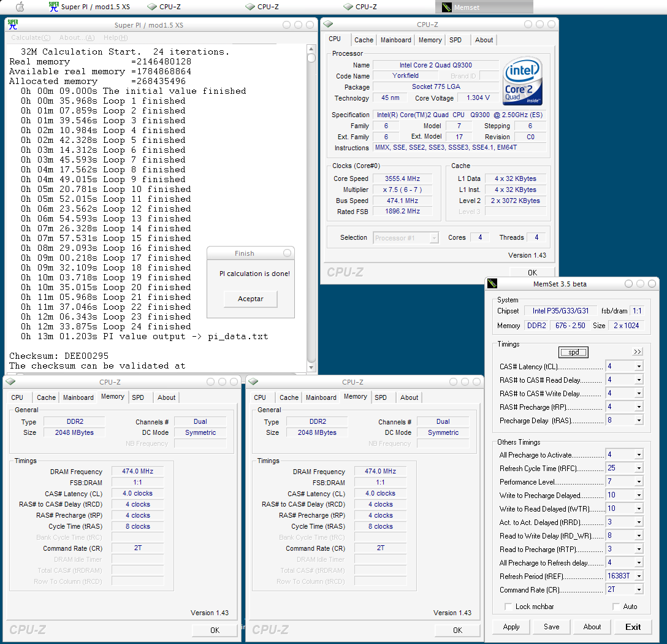Click the Rated FSB value 1896.2 MHz
The height and width of the screenshot is (644, 667).
point(402,211)
